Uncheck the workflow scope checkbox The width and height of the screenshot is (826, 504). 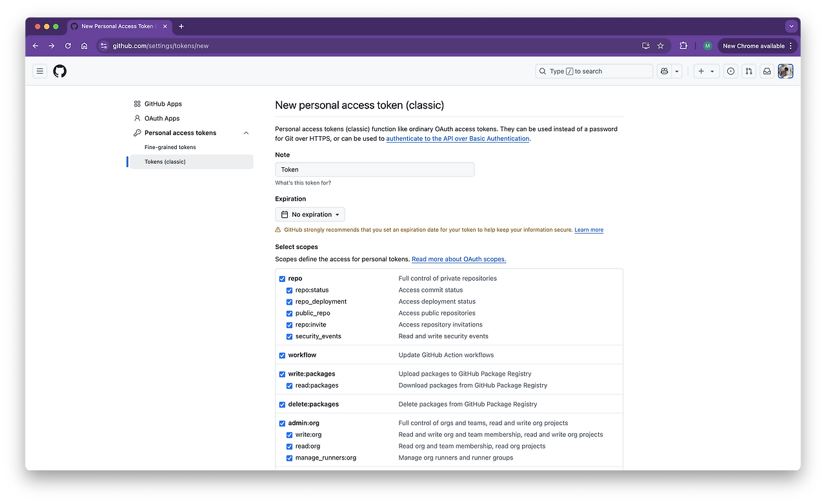click(282, 356)
